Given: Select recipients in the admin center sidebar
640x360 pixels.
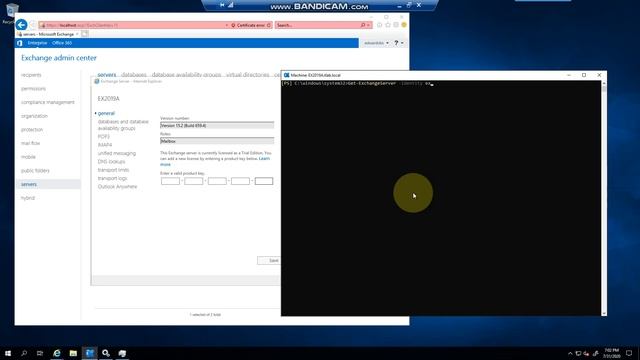Looking at the screenshot, I should (31, 75).
